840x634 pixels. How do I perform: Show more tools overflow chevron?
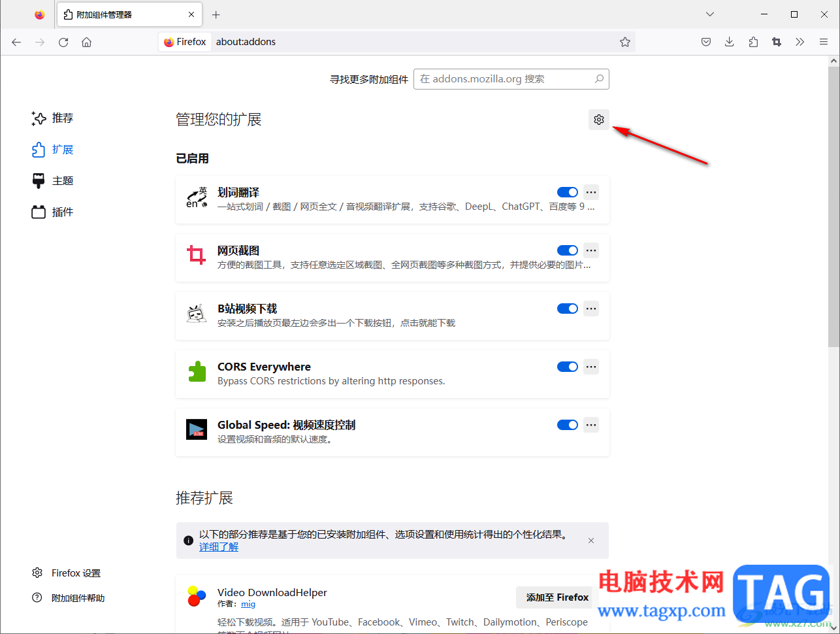point(800,42)
